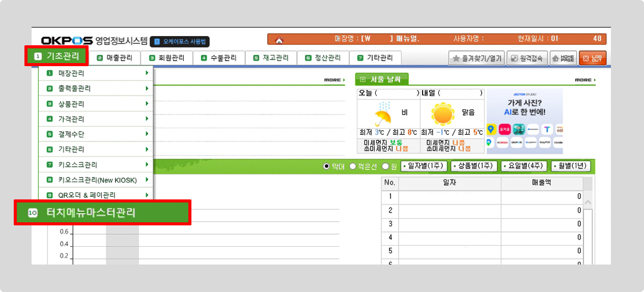
Task: Expand the 매장관리 submenu
Action: coord(96,73)
